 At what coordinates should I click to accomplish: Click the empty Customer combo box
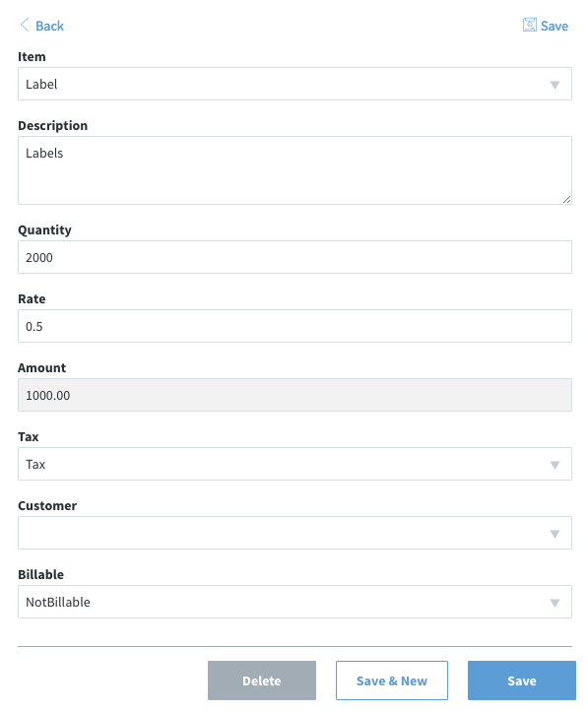tap(294, 533)
